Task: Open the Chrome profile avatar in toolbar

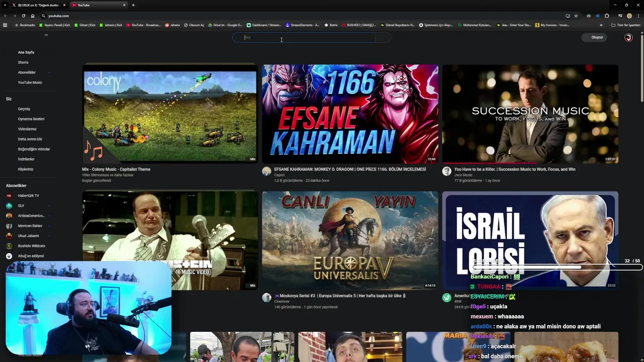Action: tap(629, 16)
